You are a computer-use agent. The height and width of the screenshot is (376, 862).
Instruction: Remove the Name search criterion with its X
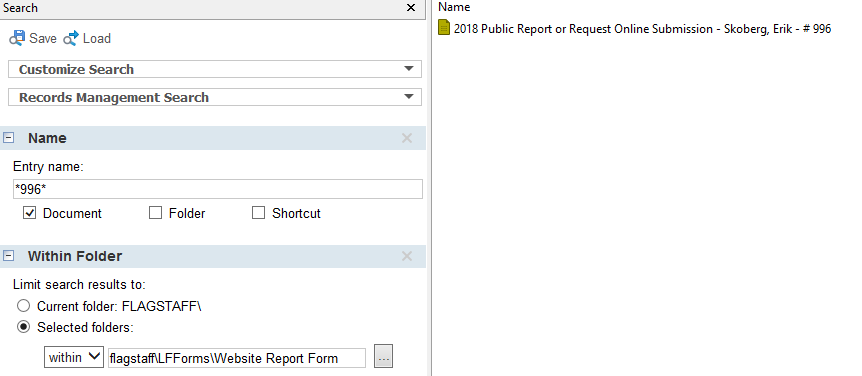point(407,138)
